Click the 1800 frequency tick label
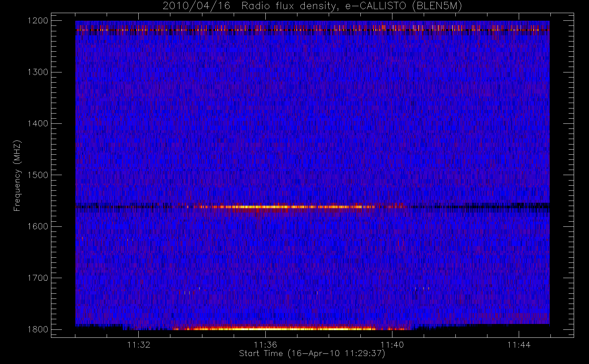 38,329
